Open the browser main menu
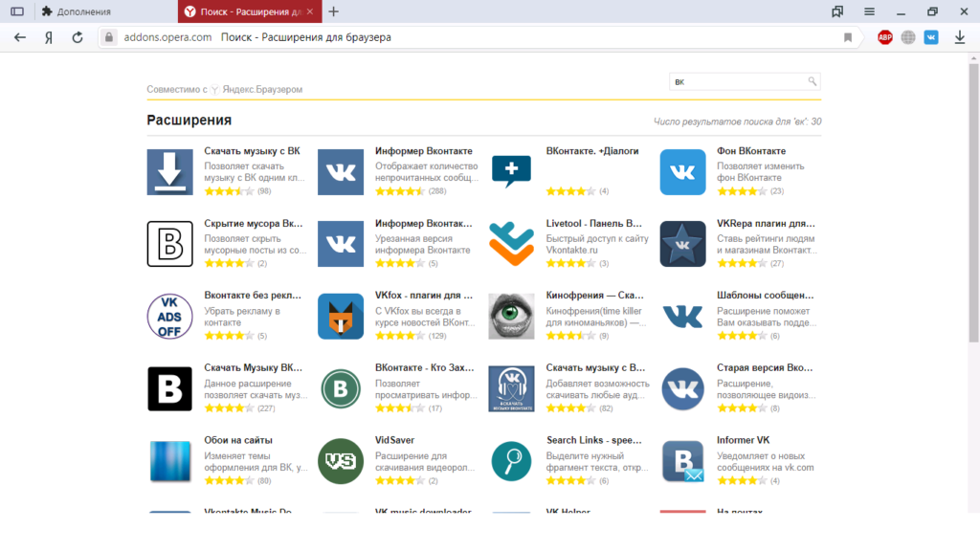The width and height of the screenshot is (980, 551). 869,11
